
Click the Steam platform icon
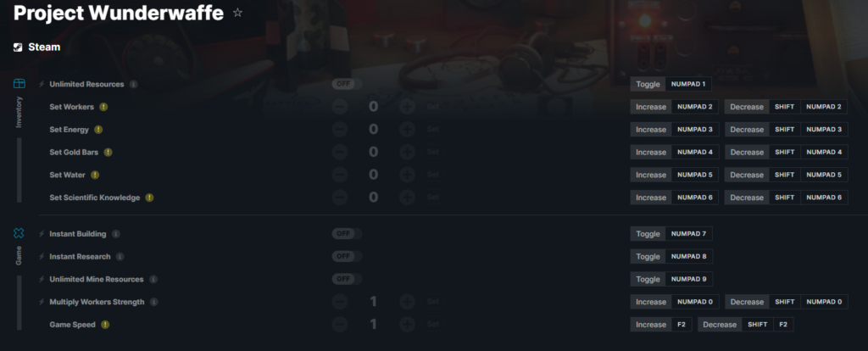tap(19, 47)
